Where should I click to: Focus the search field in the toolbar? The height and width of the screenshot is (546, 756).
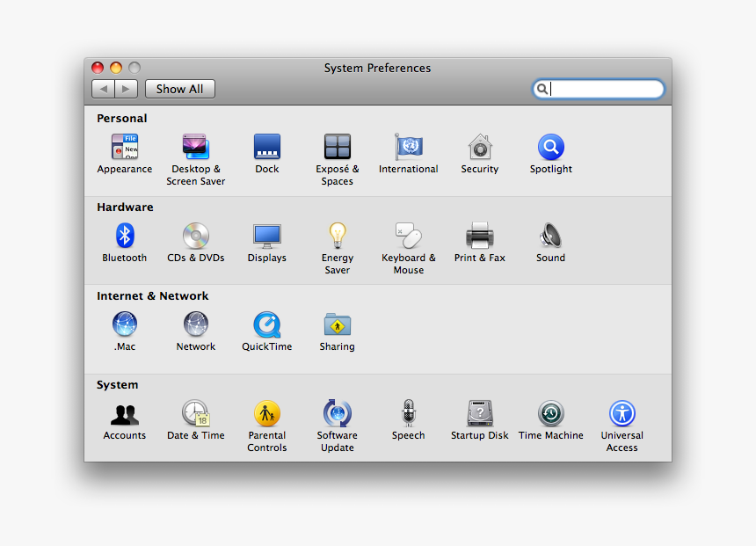pos(599,89)
